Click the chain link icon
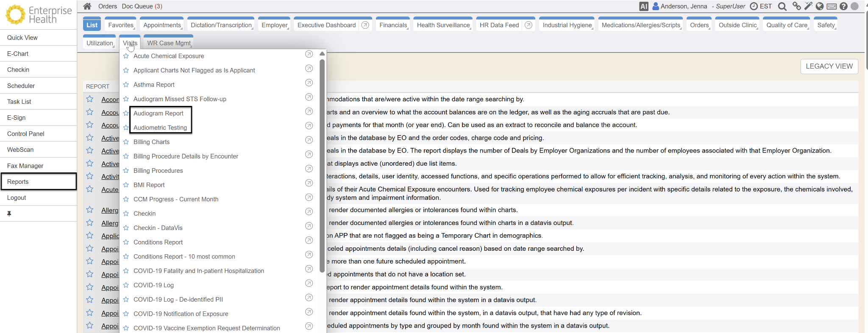 [x=796, y=6]
